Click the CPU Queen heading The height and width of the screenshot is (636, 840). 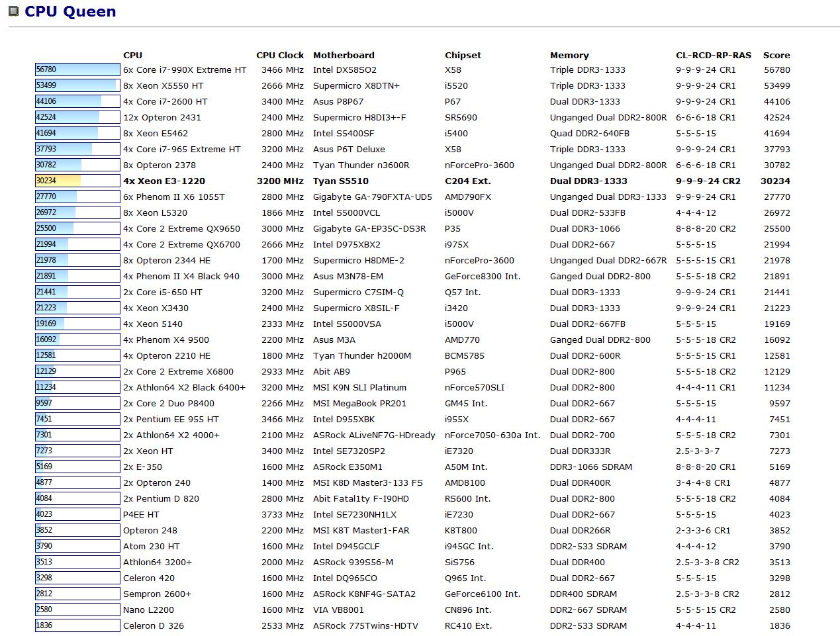(x=70, y=11)
